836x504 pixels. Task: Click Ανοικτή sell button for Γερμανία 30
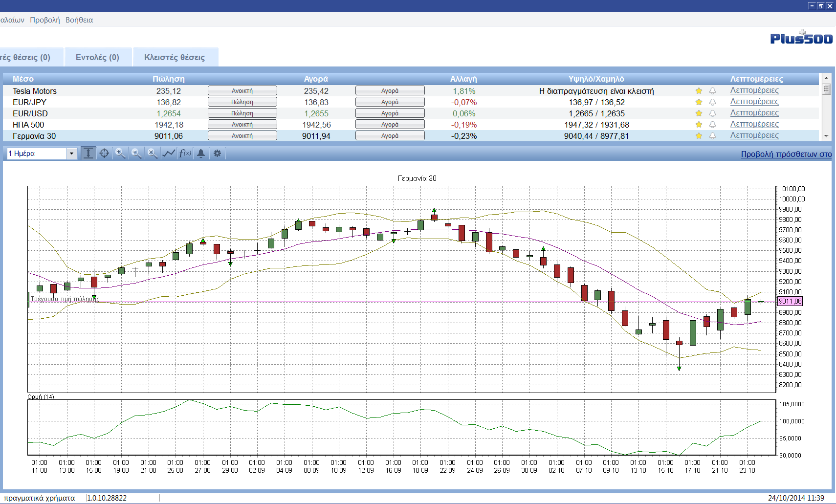pos(242,136)
